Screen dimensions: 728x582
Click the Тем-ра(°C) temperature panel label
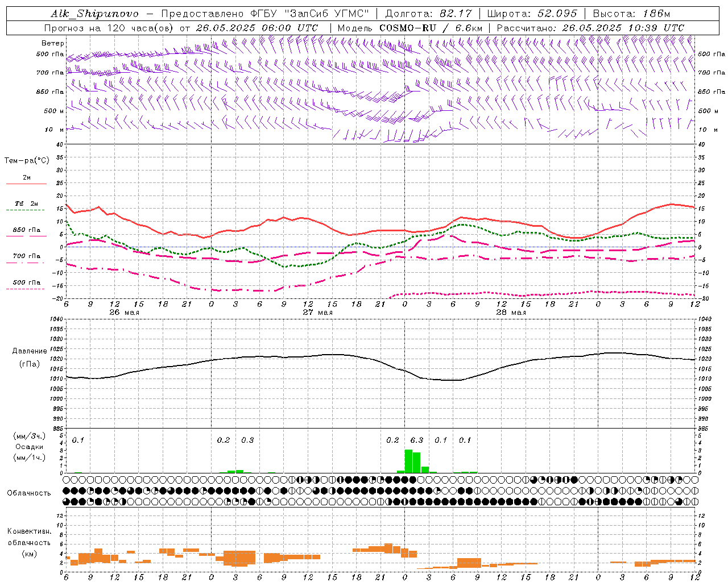pos(27,161)
